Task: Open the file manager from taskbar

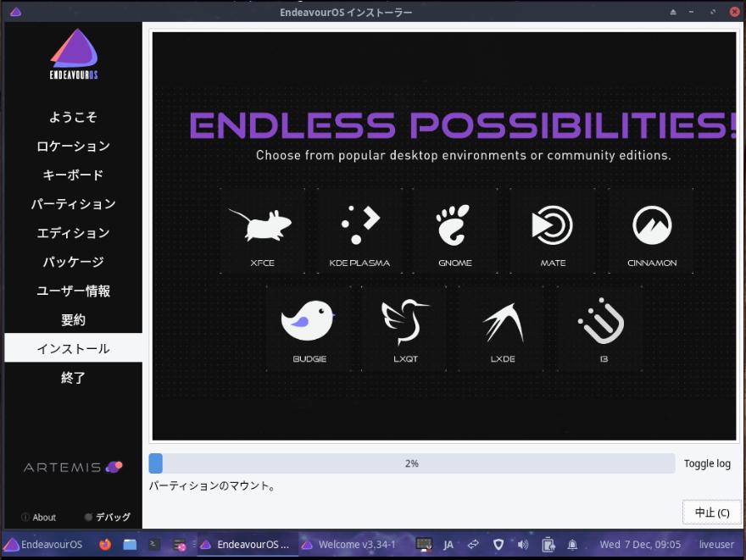Action: 130,544
